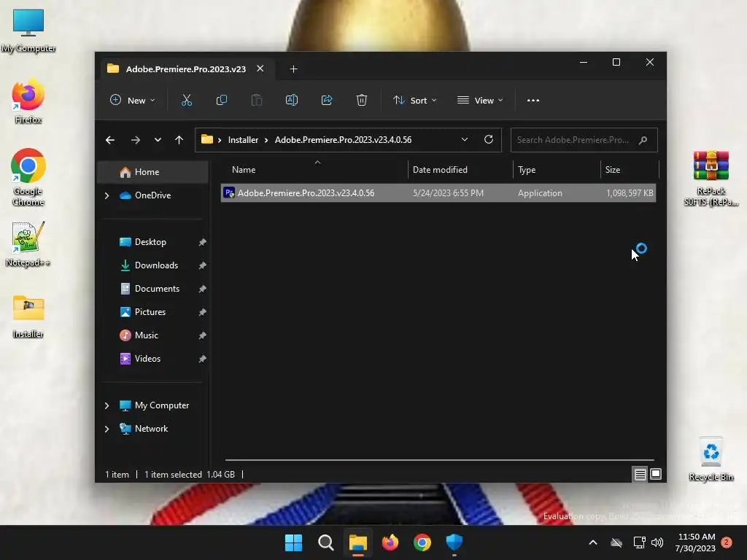Open Firefox desktop shortcut
The image size is (747, 560).
(28, 102)
